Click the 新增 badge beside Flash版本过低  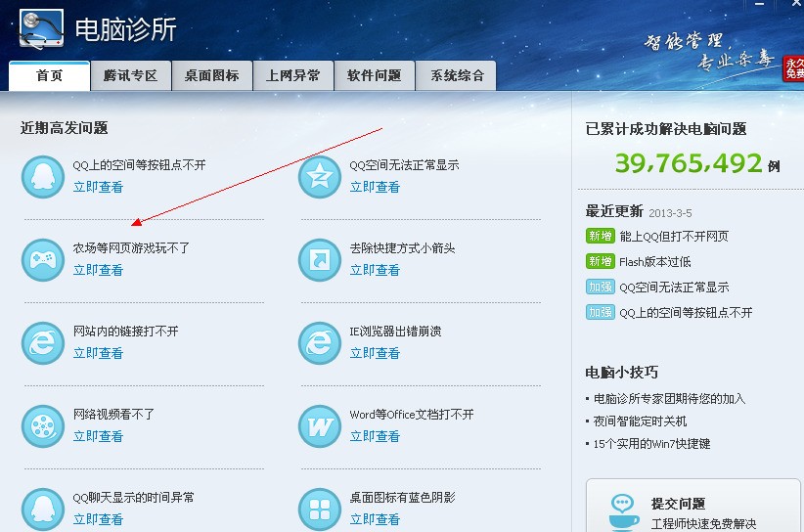pos(600,261)
